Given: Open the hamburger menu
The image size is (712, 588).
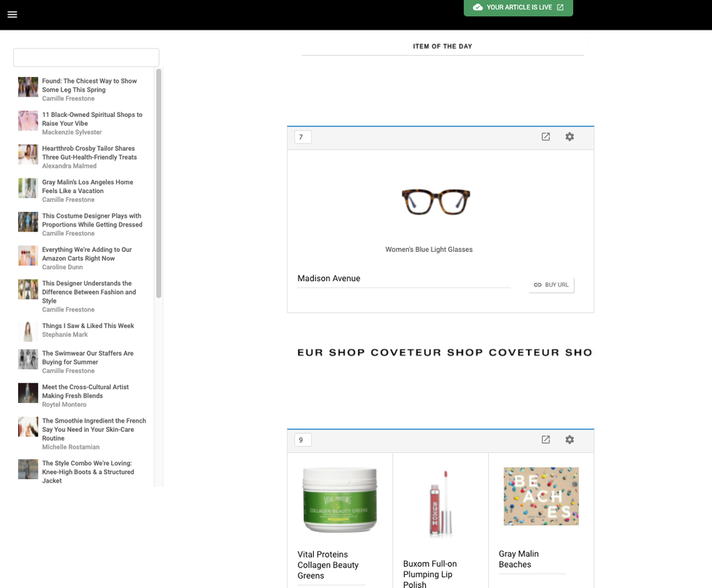Looking at the screenshot, I should coord(12,15).
